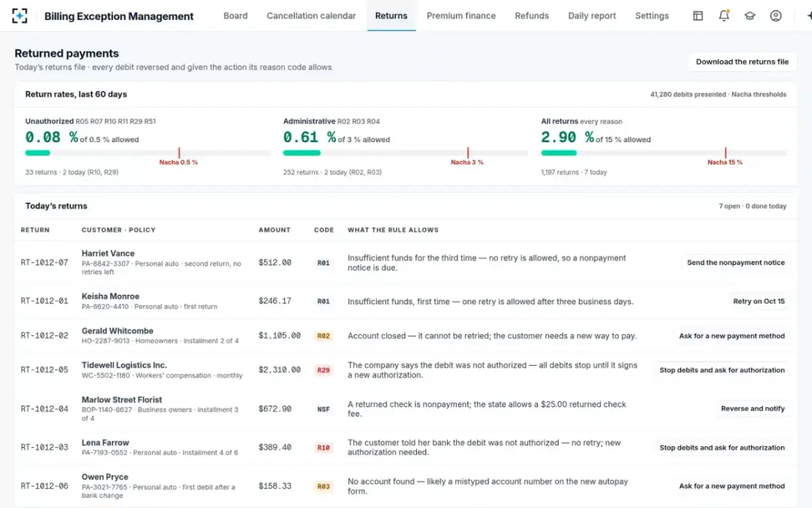This screenshot has height=508, width=812.
Task: Select return ID RT-1012-07
Action: [45, 263]
